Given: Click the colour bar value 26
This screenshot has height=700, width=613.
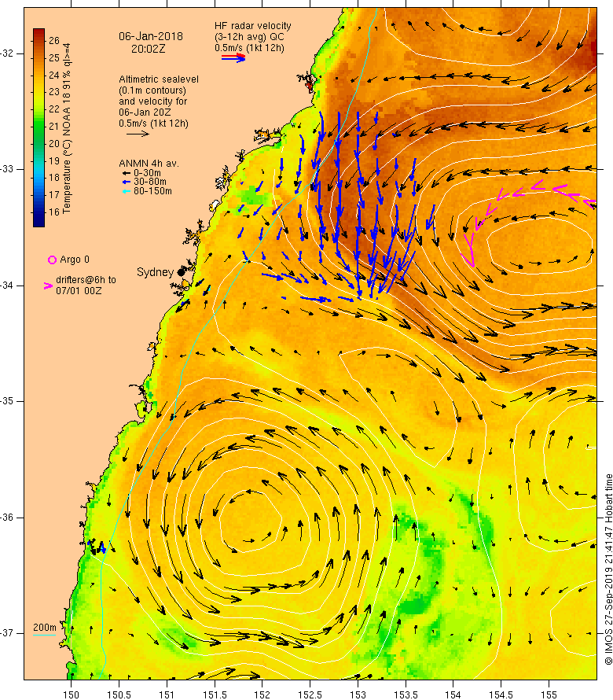Looking at the screenshot, I should pos(54,41).
